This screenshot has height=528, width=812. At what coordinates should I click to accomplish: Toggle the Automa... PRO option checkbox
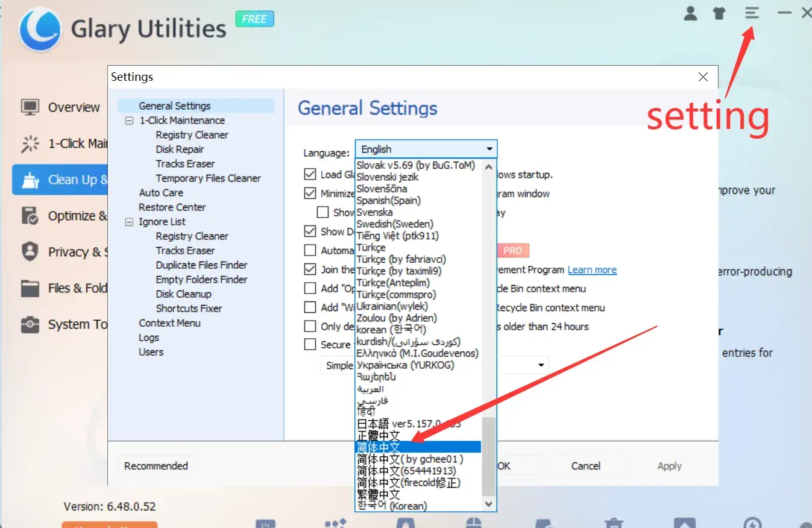pos(310,250)
